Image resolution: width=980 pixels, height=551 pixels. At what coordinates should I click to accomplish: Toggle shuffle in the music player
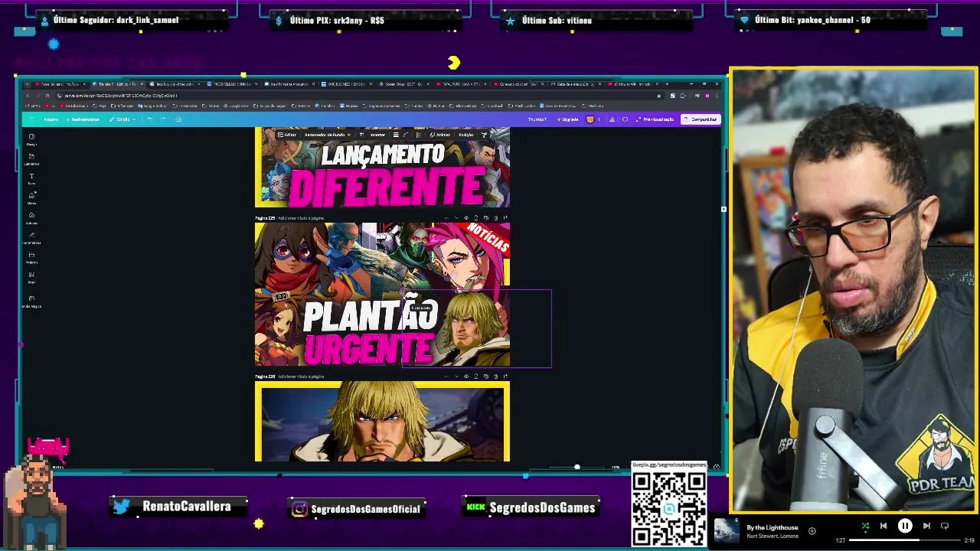tap(865, 526)
